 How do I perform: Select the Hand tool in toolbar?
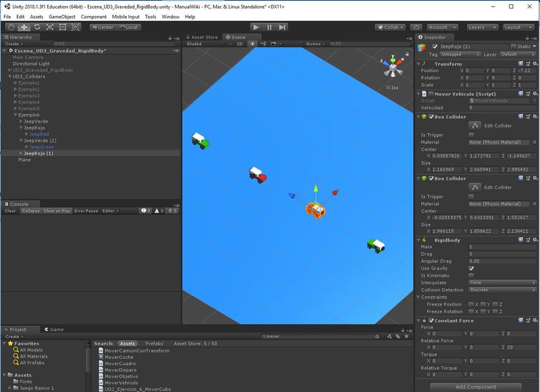(11, 27)
